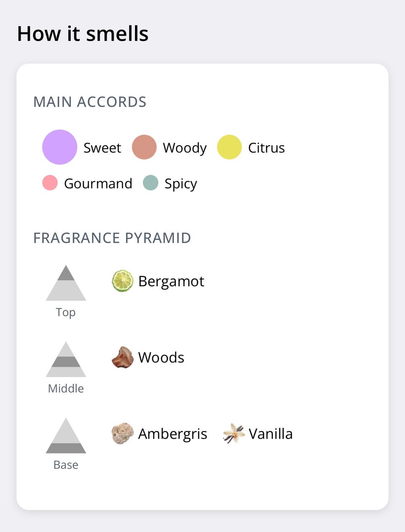Open the Ambergris note label
Image resolution: width=405 pixels, height=532 pixels.
(173, 434)
